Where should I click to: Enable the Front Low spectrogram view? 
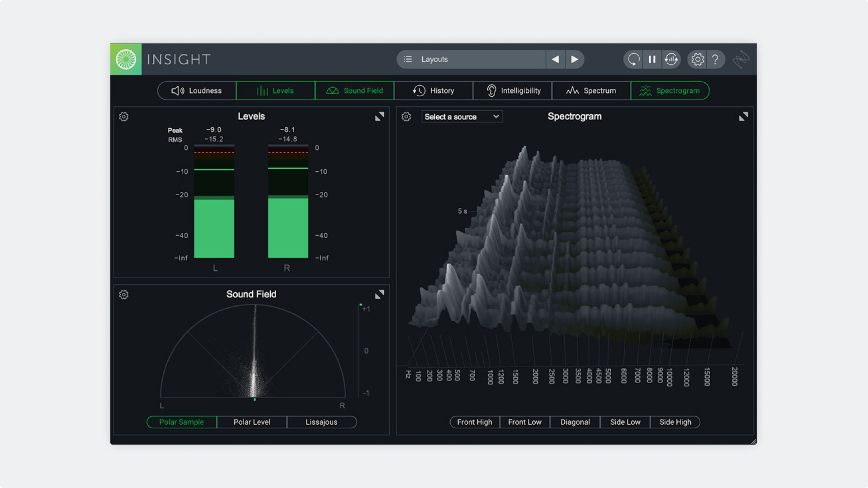[524, 422]
